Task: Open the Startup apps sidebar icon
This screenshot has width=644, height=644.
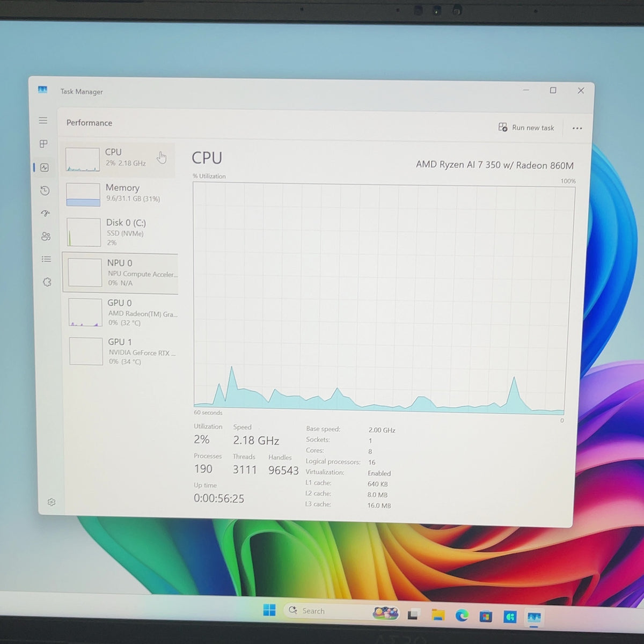Action: (x=46, y=214)
